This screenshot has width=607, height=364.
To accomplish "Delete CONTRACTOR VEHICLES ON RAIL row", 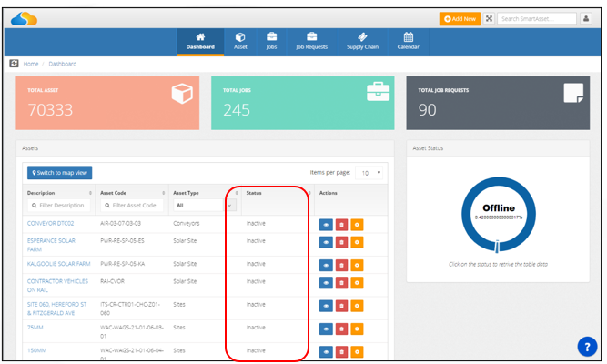I will point(341,283).
